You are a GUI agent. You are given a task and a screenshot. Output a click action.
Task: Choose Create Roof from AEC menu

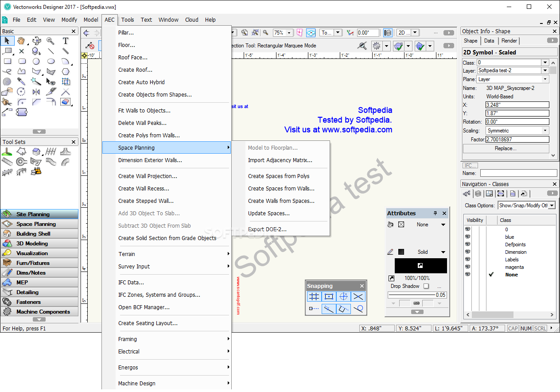coord(135,70)
